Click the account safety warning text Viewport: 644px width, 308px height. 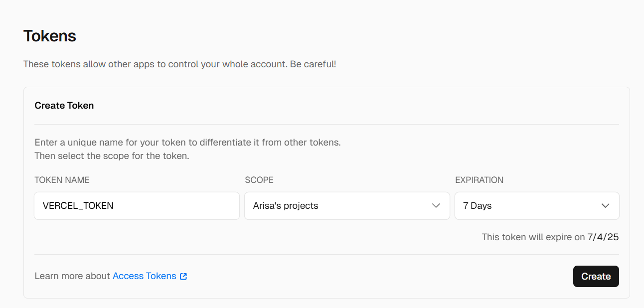point(179,64)
